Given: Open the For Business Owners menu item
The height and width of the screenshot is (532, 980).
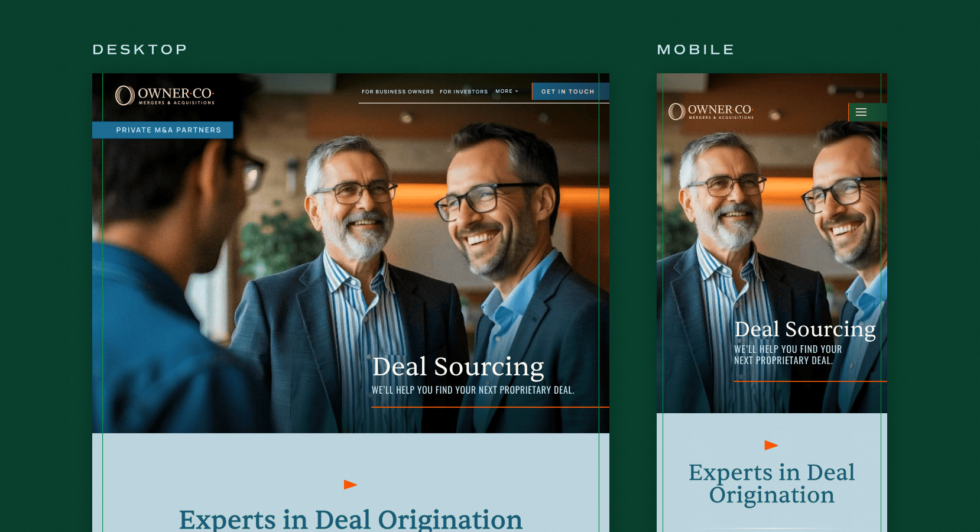Looking at the screenshot, I should (x=398, y=92).
